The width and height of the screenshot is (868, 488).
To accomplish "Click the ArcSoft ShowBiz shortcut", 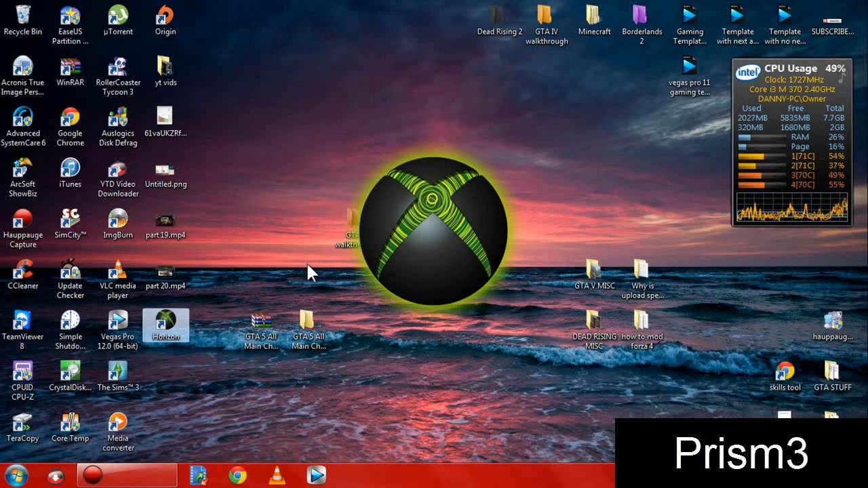I will pyautogui.click(x=22, y=178).
